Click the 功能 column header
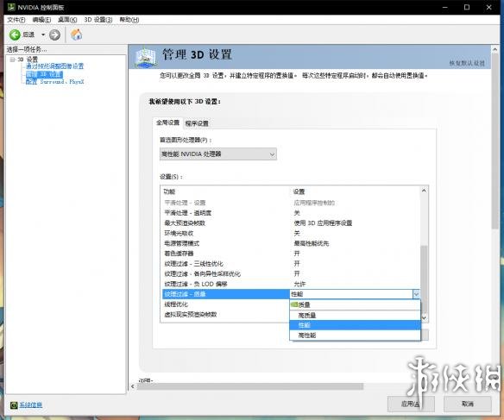This screenshot has height=420, width=504. pos(169,191)
